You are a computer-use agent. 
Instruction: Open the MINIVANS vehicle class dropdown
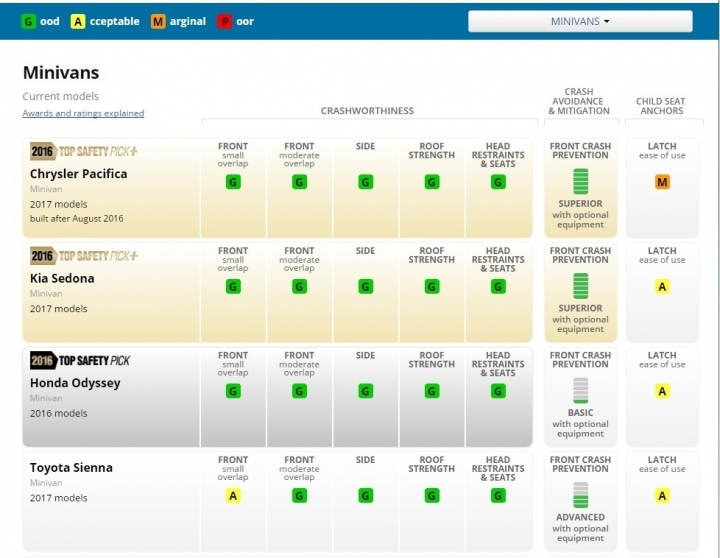coord(580,21)
